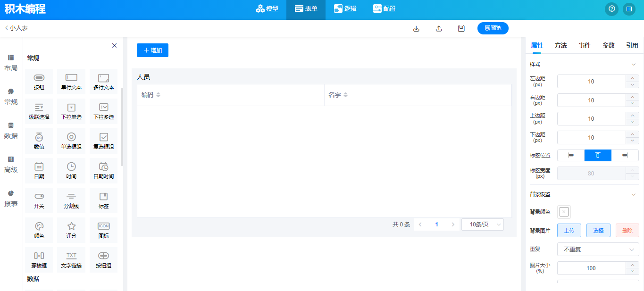Screen dimensions: 644x291
Task: Open the 背景颜色 background color swatch
Action: 564,212
